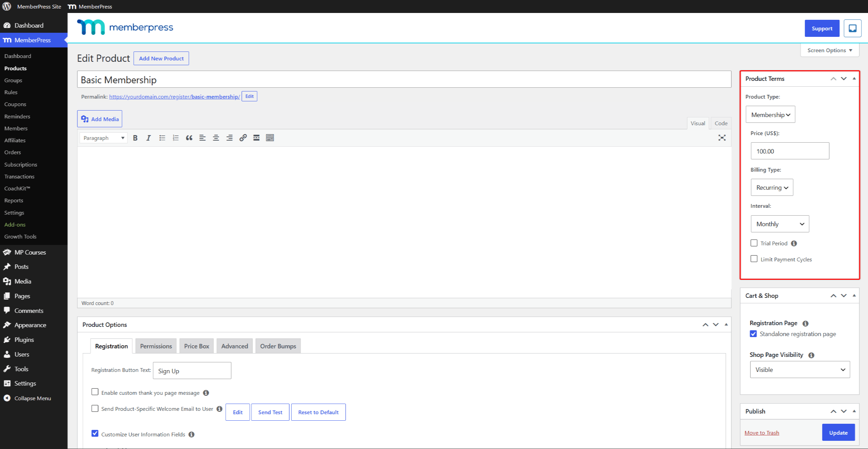
Task: Collapse the Product Terms panel
Action: (854, 79)
